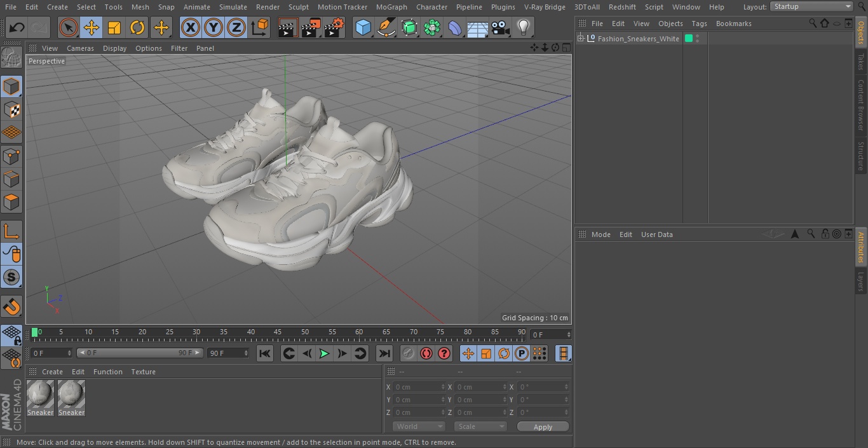Switch to Polygons mode

click(11, 202)
